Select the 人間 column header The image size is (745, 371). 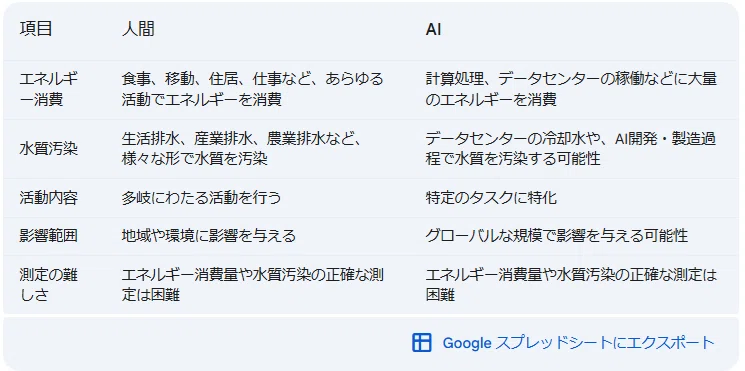pyautogui.click(x=138, y=29)
